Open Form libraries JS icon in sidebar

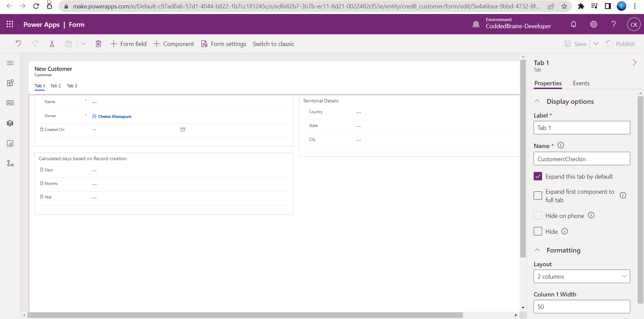click(x=10, y=143)
